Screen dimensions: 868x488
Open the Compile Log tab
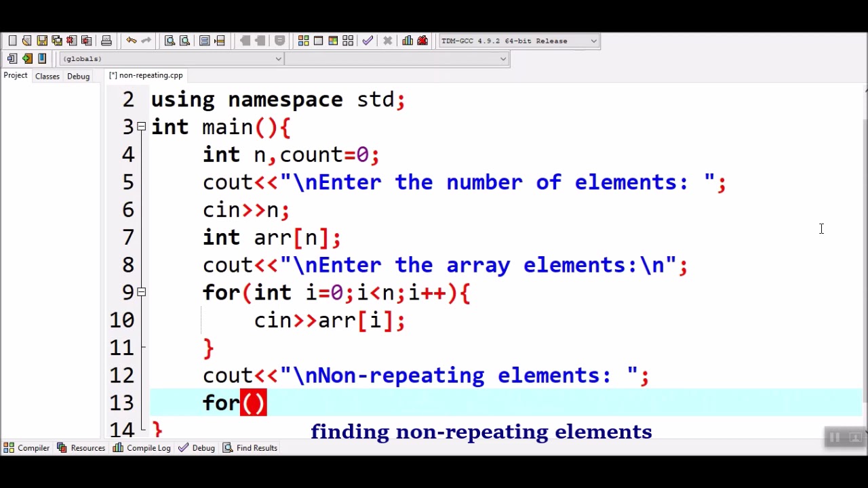142,448
